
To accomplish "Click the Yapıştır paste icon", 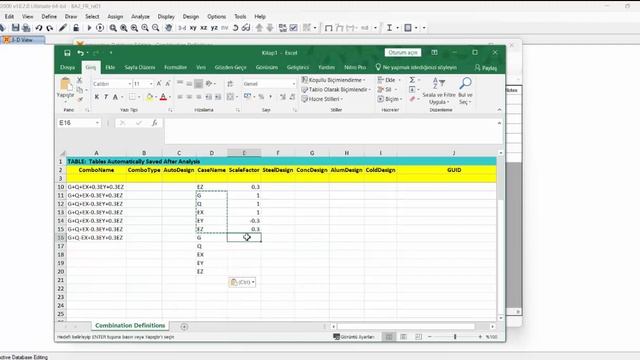I will 65,84.
